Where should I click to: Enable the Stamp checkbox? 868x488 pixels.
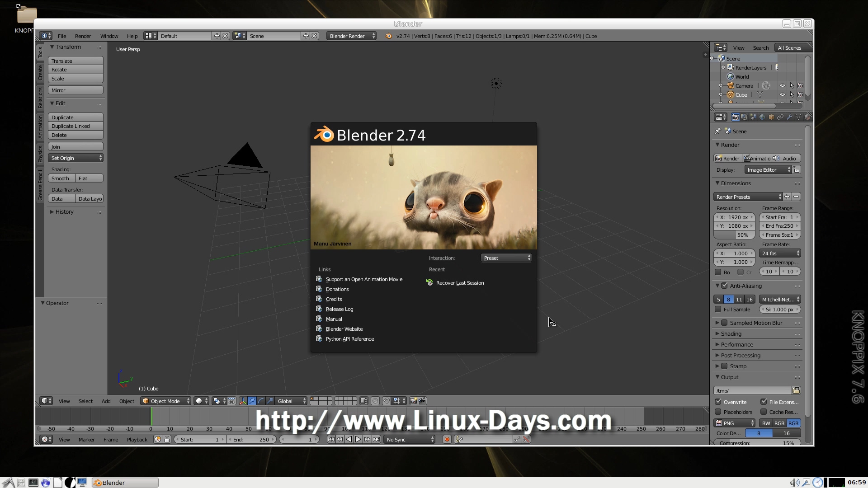point(725,366)
